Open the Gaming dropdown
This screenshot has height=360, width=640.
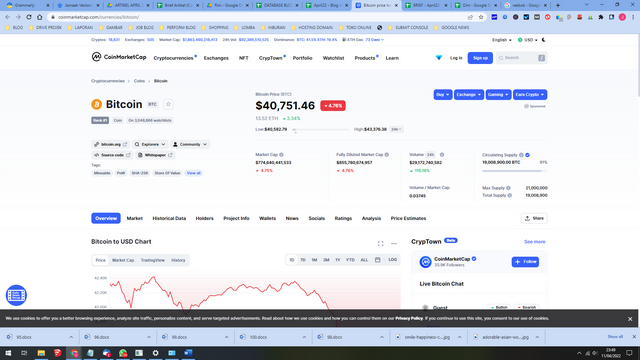point(498,95)
